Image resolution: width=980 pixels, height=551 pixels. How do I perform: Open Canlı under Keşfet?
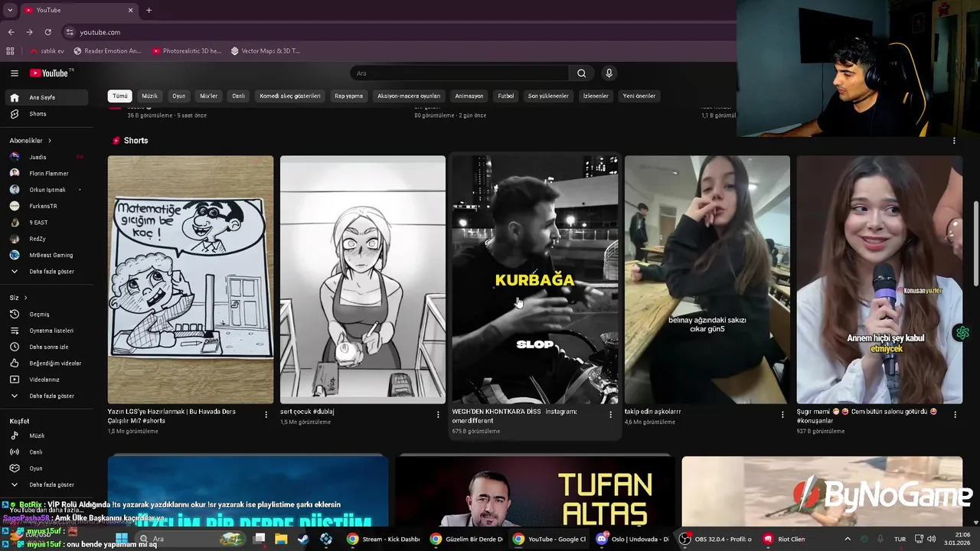(46, 452)
